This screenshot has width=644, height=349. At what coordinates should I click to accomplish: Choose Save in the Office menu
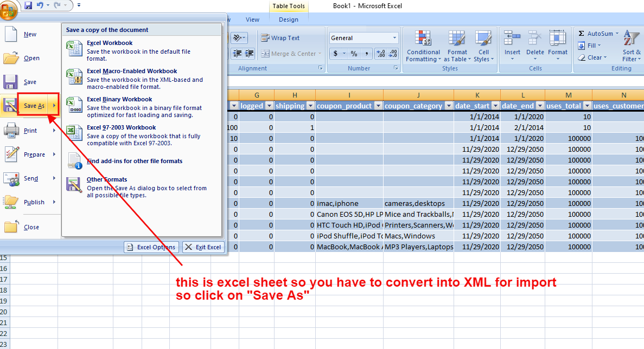pyautogui.click(x=30, y=82)
